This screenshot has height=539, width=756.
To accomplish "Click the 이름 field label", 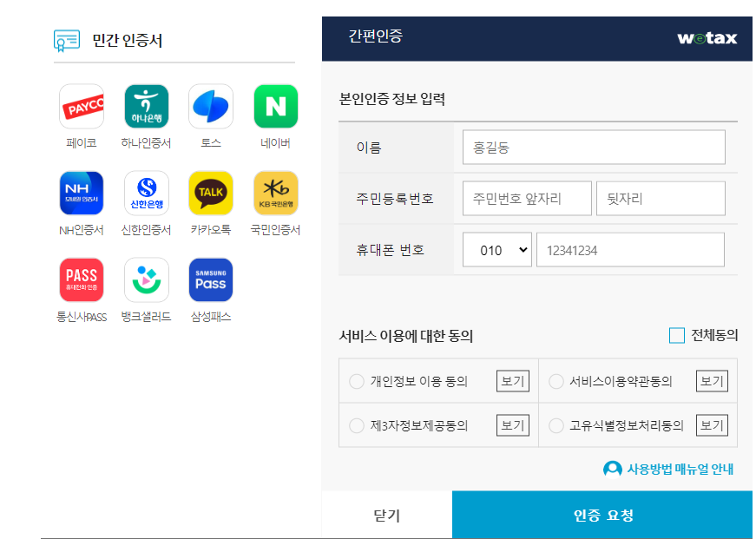I will click(x=369, y=147).
